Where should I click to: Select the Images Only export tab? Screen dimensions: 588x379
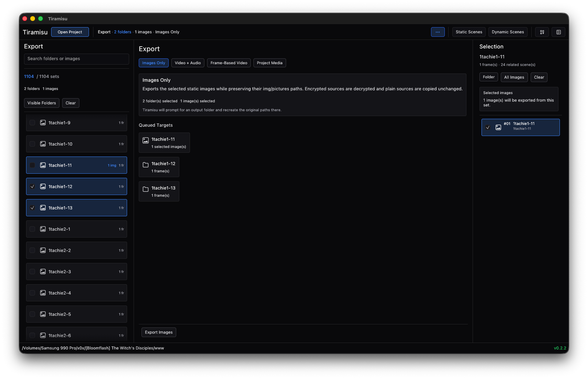154,63
